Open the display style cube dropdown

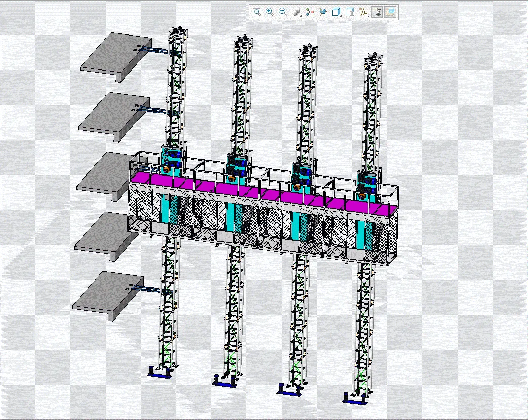[x=336, y=12]
